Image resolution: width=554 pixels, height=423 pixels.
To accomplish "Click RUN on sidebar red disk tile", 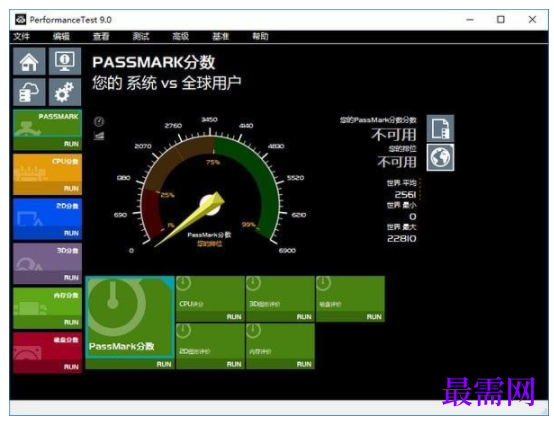I will coord(71,367).
